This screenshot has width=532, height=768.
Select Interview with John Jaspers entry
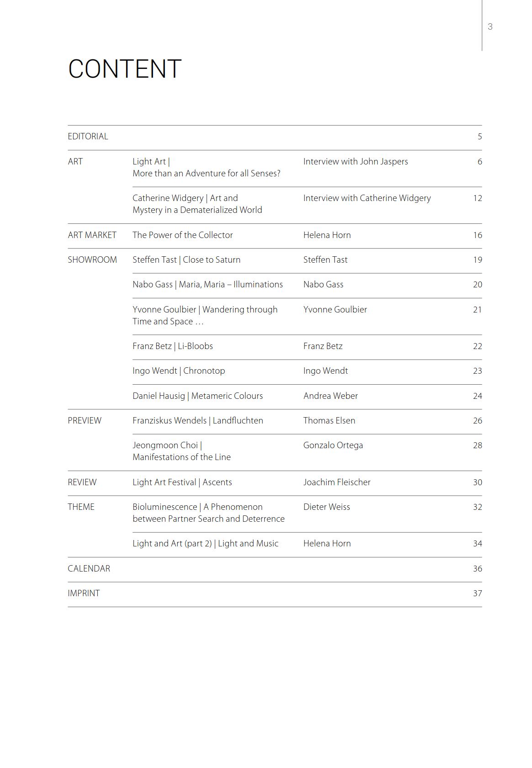coord(355,162)
